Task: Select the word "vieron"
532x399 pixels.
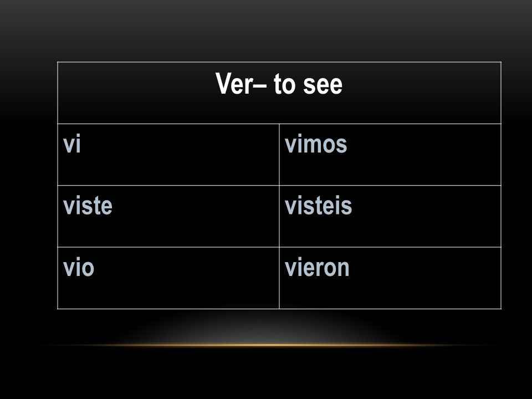Action: (x=317, y=267)
